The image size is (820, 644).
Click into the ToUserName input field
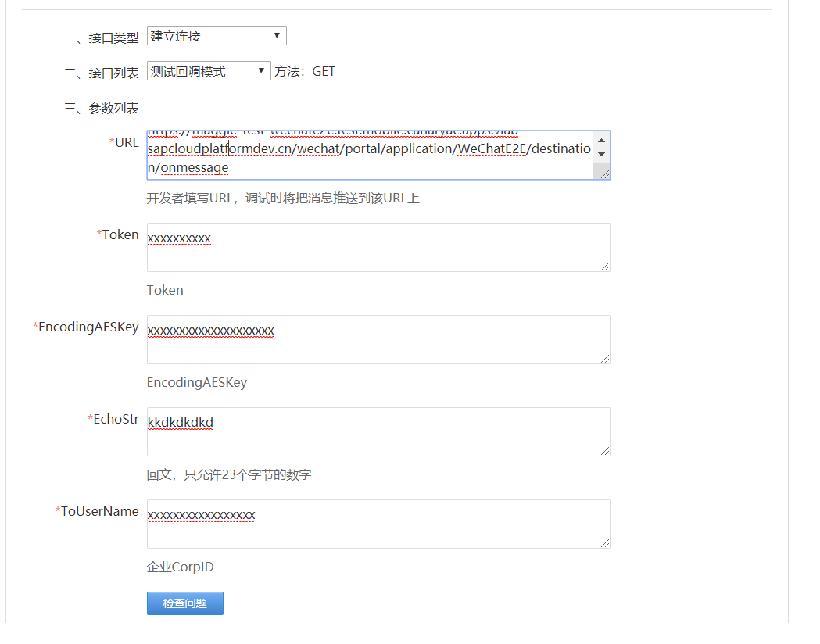pos(352,524)
